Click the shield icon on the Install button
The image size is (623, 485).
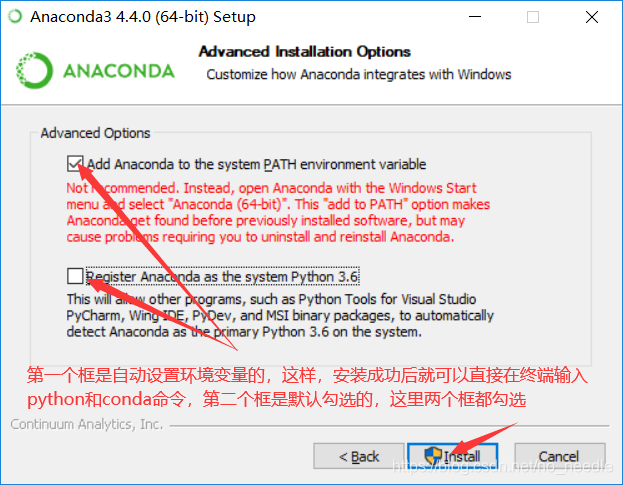click(433, 456)
